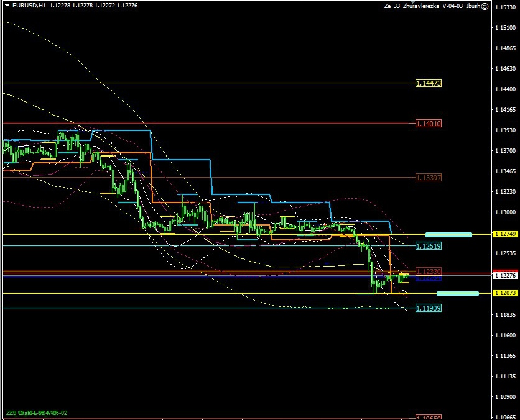Screen dimensions: 520x420
Task: Click the yellow 1.12073 price scale tag
Action: point(504,293)
